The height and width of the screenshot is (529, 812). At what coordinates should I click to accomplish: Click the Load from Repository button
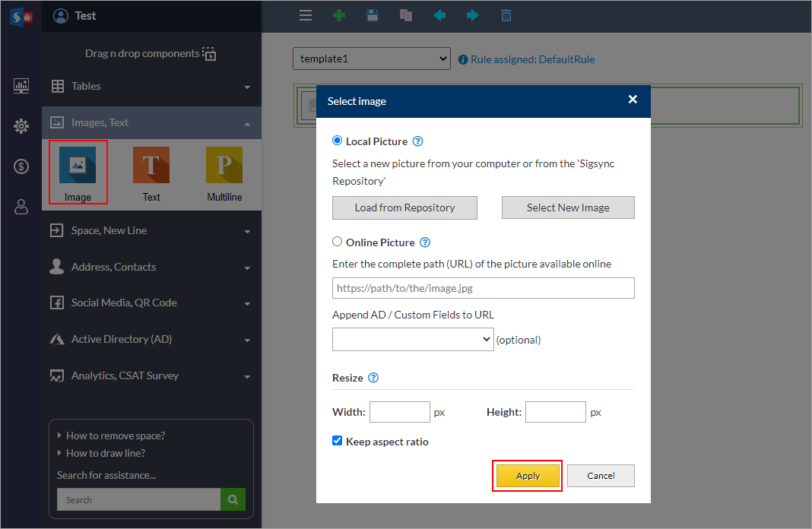pos(404,207)
